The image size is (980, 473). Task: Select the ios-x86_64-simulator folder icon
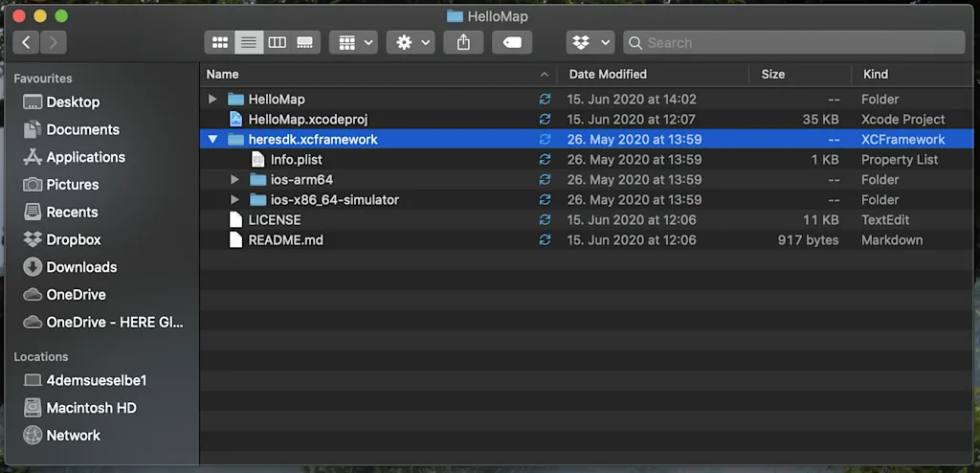[258, 199]
